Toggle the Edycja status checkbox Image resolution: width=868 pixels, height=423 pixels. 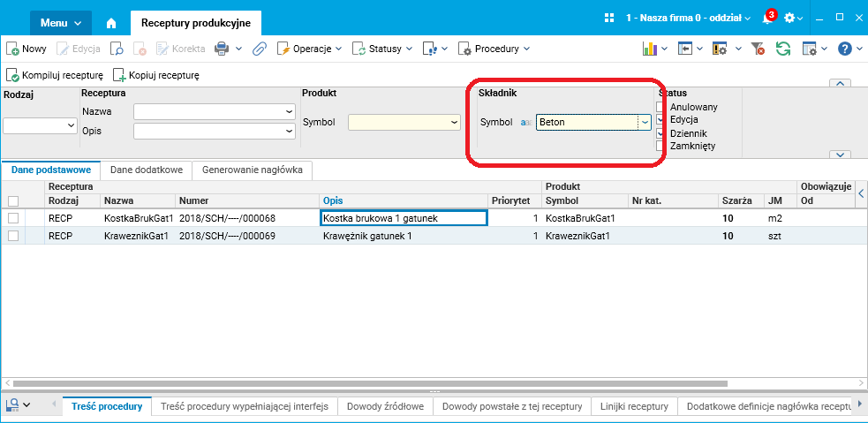(660, 119)
